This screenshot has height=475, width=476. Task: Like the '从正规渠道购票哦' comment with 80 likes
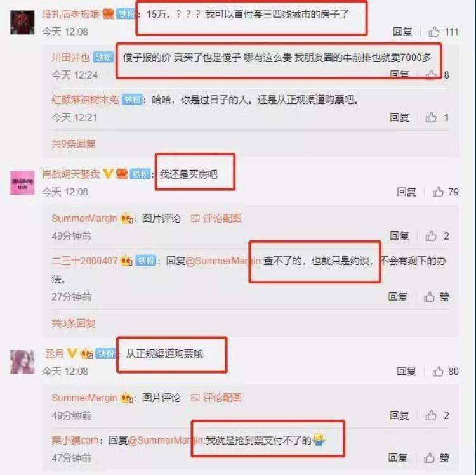pos(438,371)
